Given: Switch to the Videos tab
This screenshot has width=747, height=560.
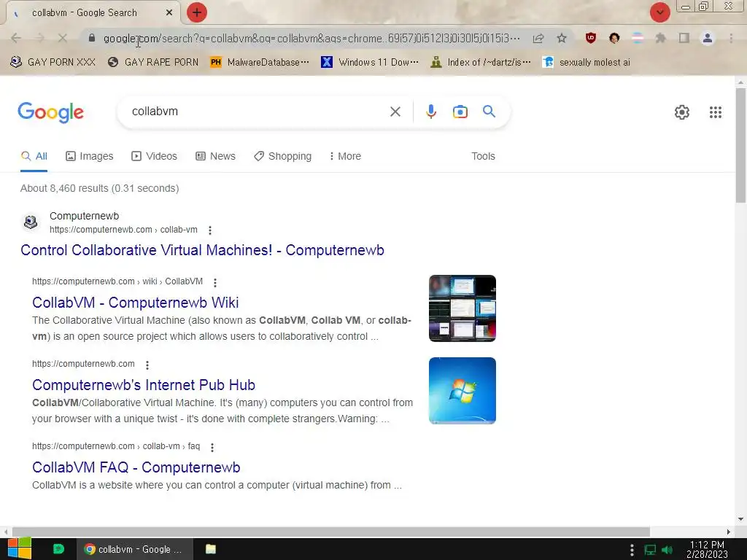Looking at the screenshot, I should [x=155, y=156].
